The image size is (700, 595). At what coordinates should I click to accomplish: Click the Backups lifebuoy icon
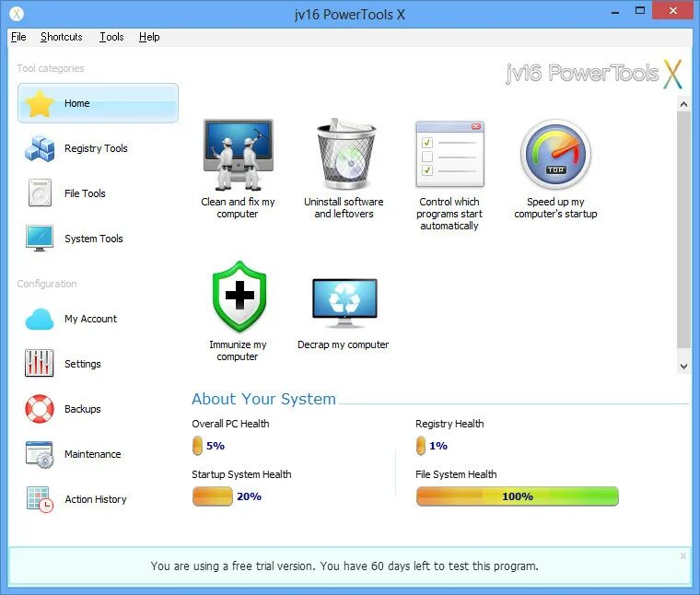pos(40,408)
